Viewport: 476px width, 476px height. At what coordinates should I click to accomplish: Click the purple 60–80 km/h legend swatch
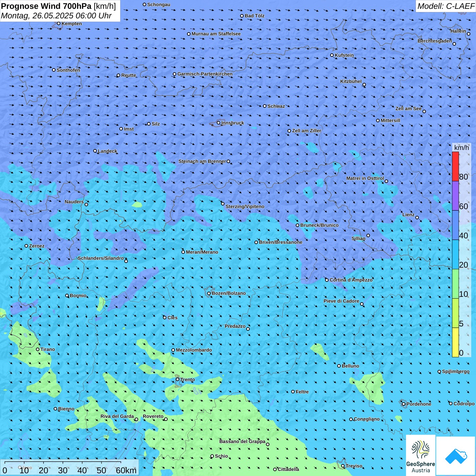pos(455,196)
